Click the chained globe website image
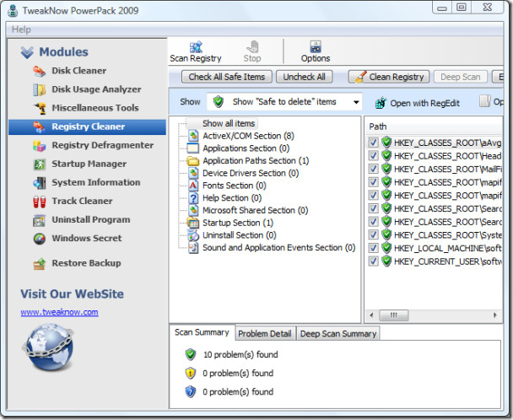This screenshot has height=420, width=513. pos(50,347)
